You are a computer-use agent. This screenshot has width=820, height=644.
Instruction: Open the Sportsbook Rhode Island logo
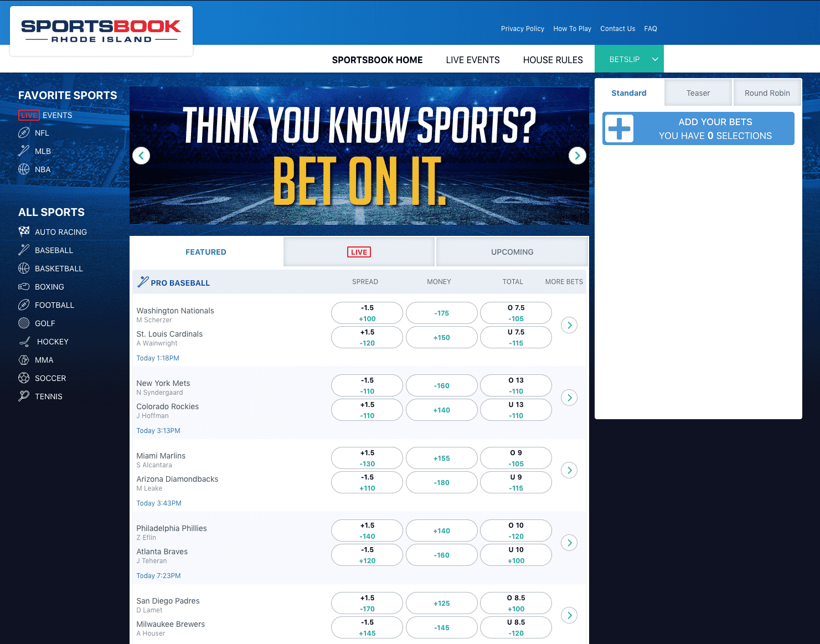101,31
